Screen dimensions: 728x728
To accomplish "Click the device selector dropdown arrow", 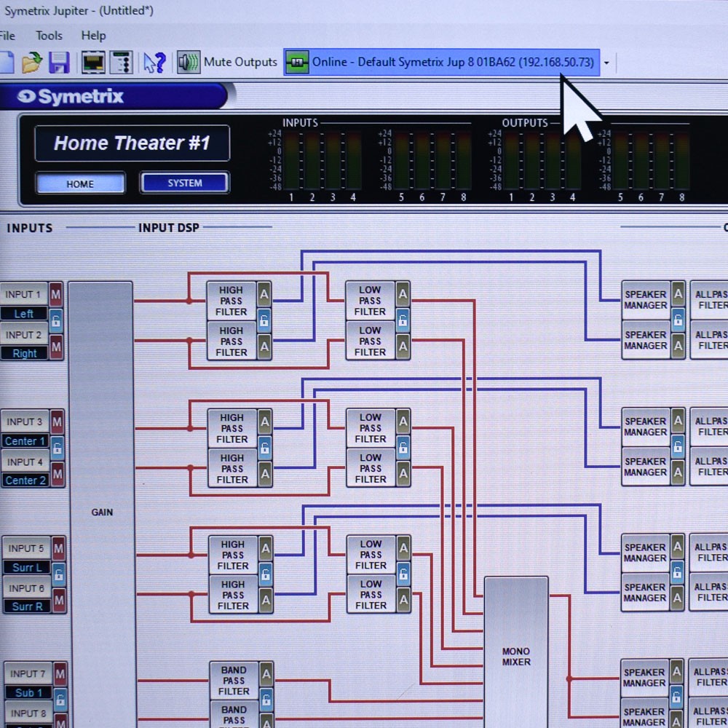I will (606, 63).
